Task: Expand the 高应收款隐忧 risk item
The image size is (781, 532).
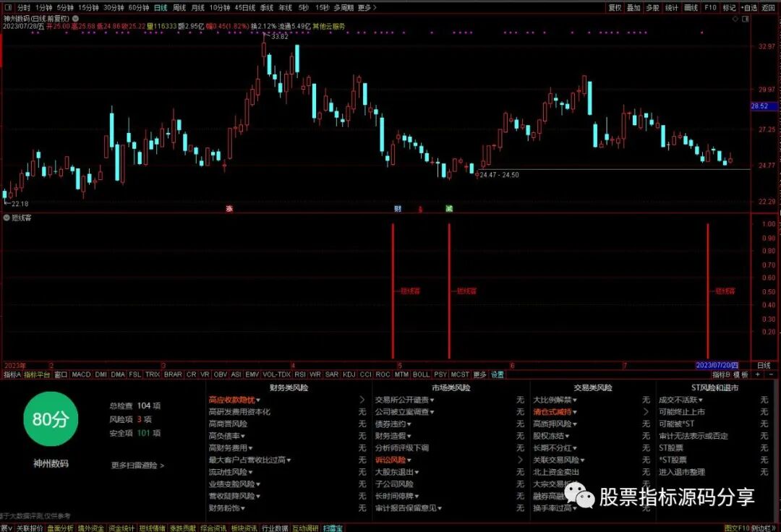Action: coord(234,400)
